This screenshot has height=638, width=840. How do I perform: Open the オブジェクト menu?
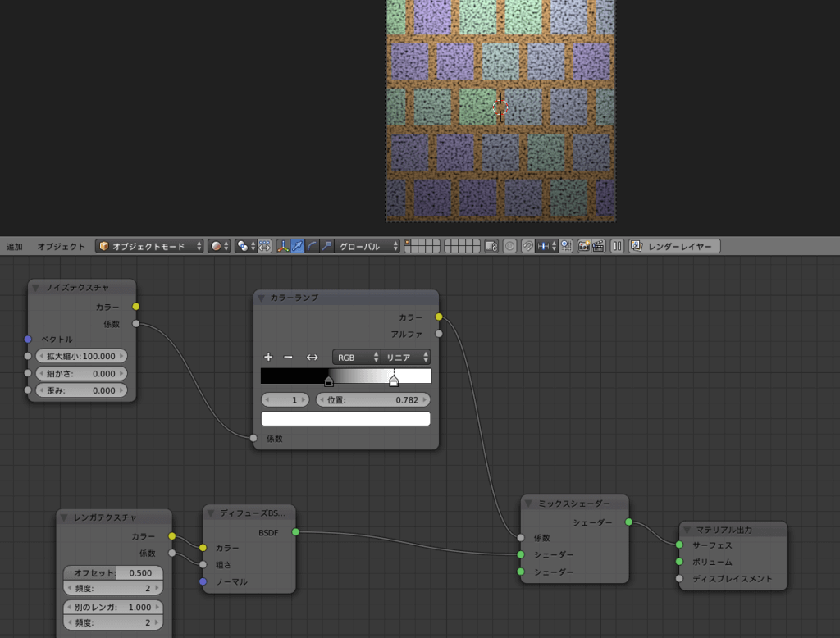click(x=61, y=246)
